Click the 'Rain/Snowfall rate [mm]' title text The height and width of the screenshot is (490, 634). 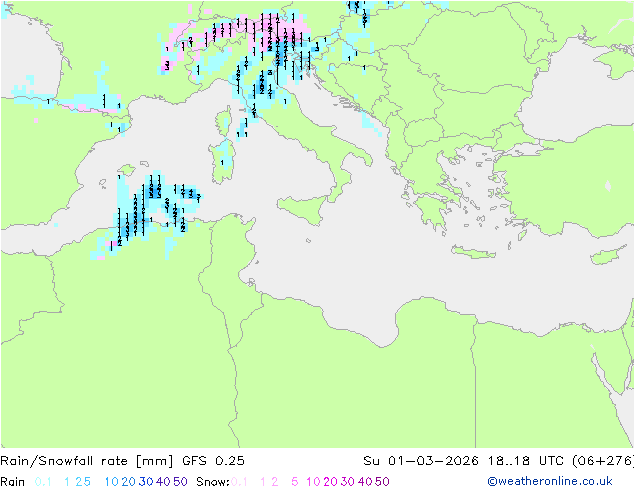click(87, 461)
